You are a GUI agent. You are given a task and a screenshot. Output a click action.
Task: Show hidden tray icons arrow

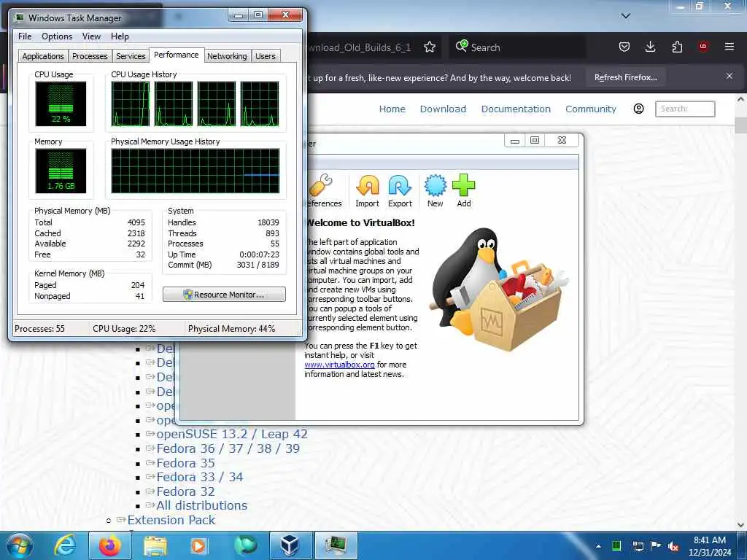[x=598, y=546]
